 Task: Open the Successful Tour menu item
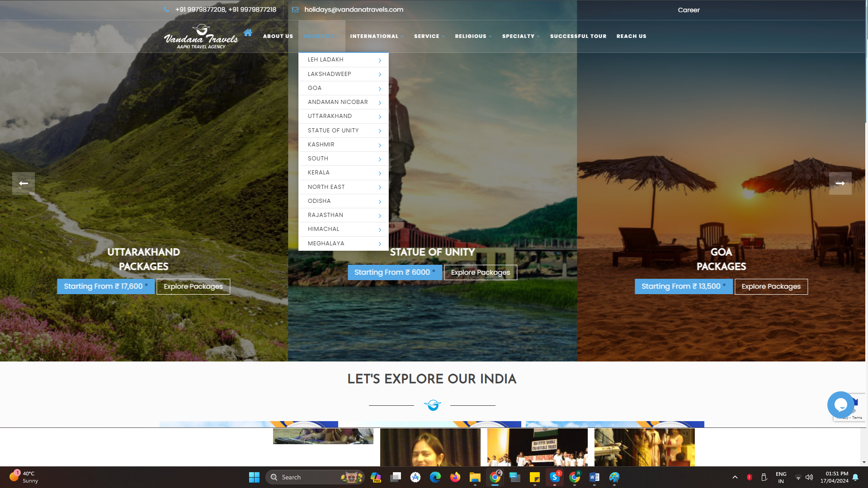[x=578, y=36]
